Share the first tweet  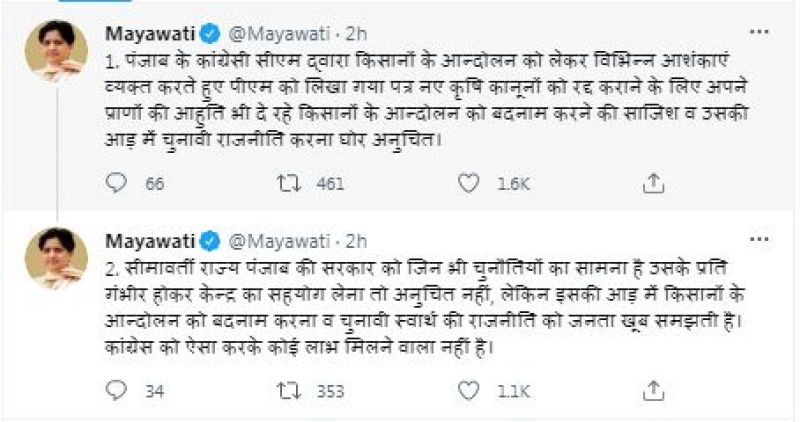[x=651, y=183]
